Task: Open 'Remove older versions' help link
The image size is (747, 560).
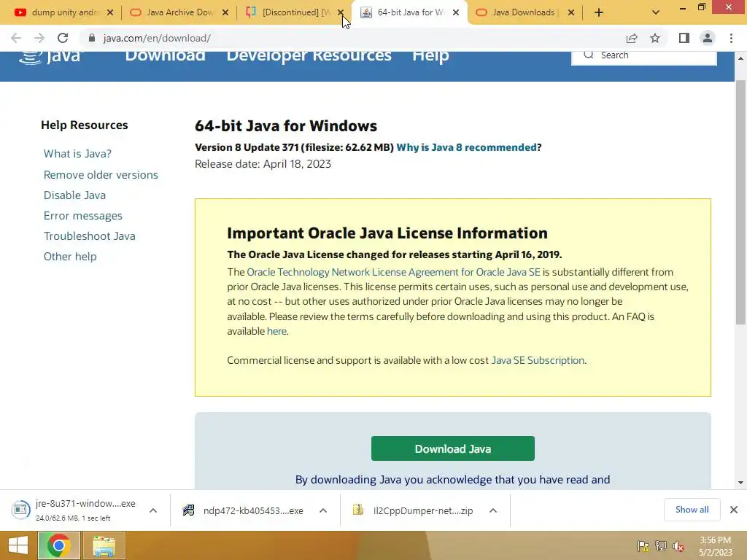Action: 101,175
